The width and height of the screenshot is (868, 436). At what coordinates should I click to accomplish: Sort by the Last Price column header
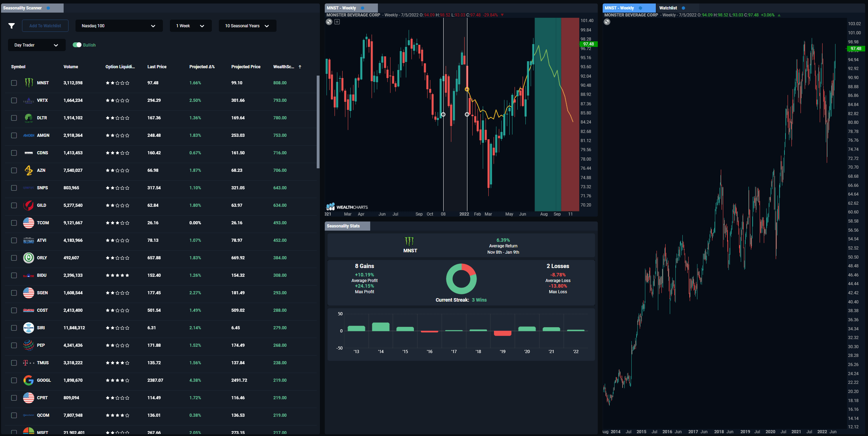pos(157,67)
